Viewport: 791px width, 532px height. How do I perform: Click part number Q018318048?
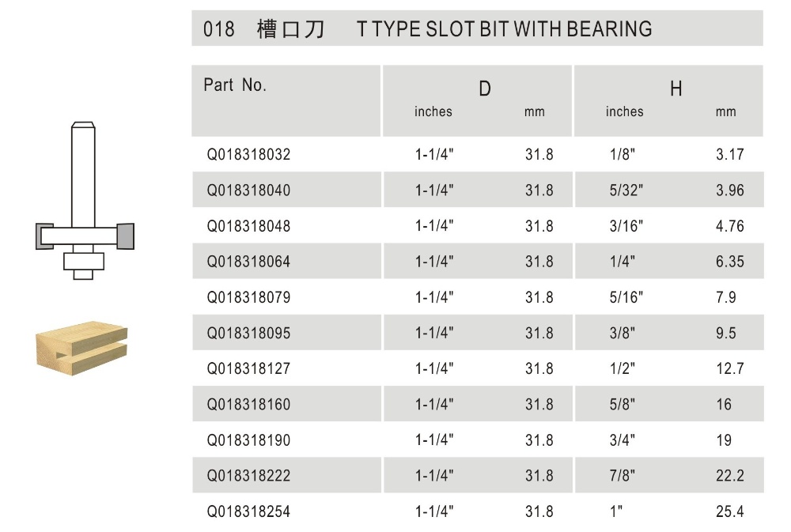[248, 226]
